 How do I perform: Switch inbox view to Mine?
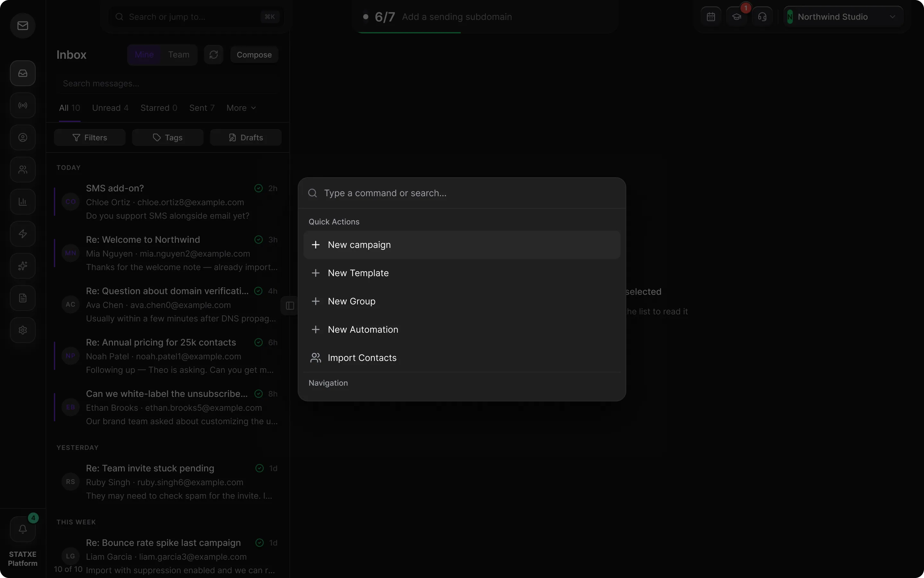(x=144, y=55)
